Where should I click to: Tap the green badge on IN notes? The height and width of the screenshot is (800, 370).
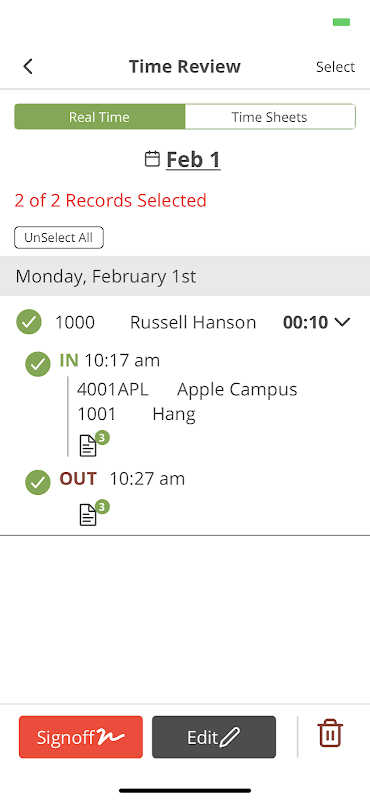pyautogui.click(x=102, y=438)
